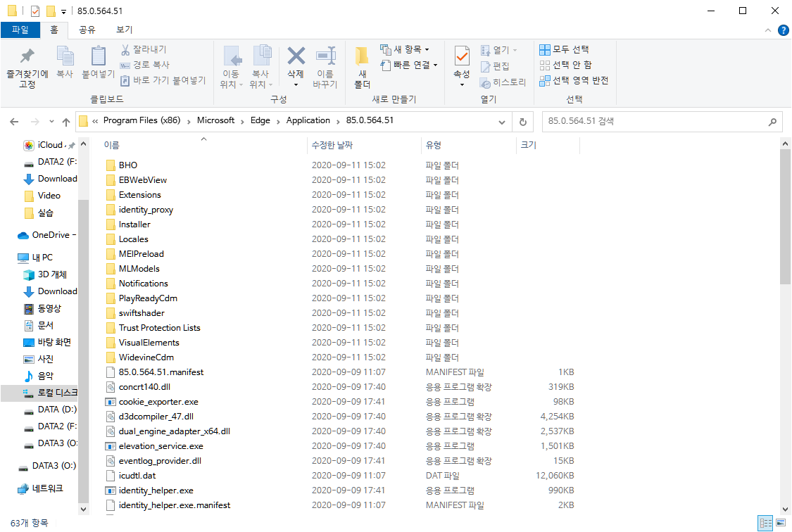This screenshot has height=532, width=792.
Task: Click properties checkmark in title bar
Action: [x=35, y=11]
